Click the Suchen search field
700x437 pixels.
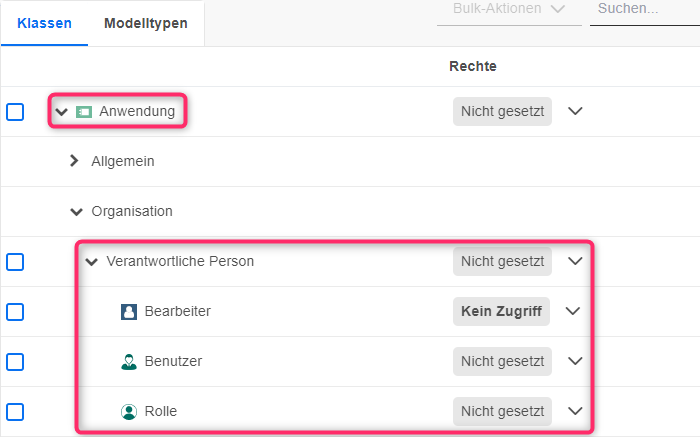tap(642, 9)
